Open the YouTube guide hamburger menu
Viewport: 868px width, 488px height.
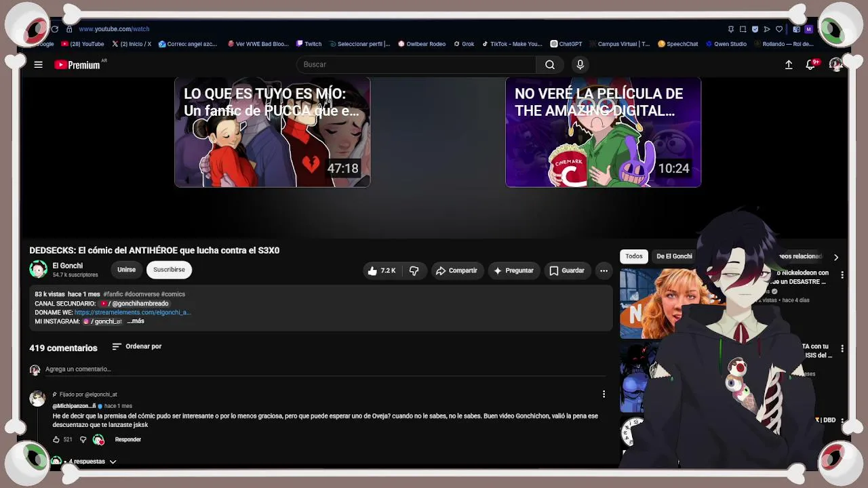tap(39, 64)
